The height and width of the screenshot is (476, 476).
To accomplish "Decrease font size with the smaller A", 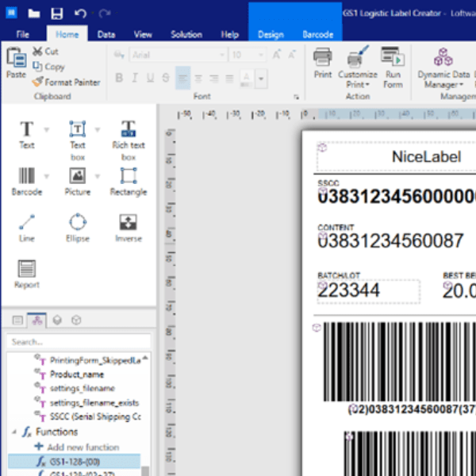I will coord(292,55).
